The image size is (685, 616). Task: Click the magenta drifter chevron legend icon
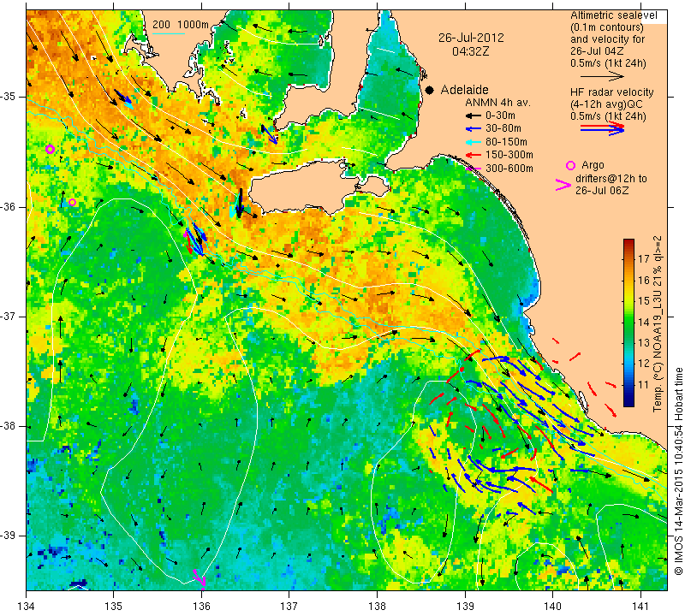click(x=563, y=185)
